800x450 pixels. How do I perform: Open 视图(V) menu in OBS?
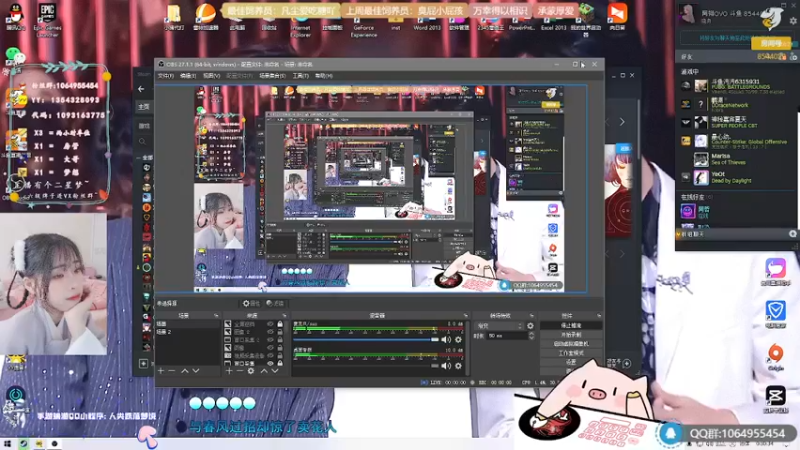pyautogui.click(x=211, y=76)
